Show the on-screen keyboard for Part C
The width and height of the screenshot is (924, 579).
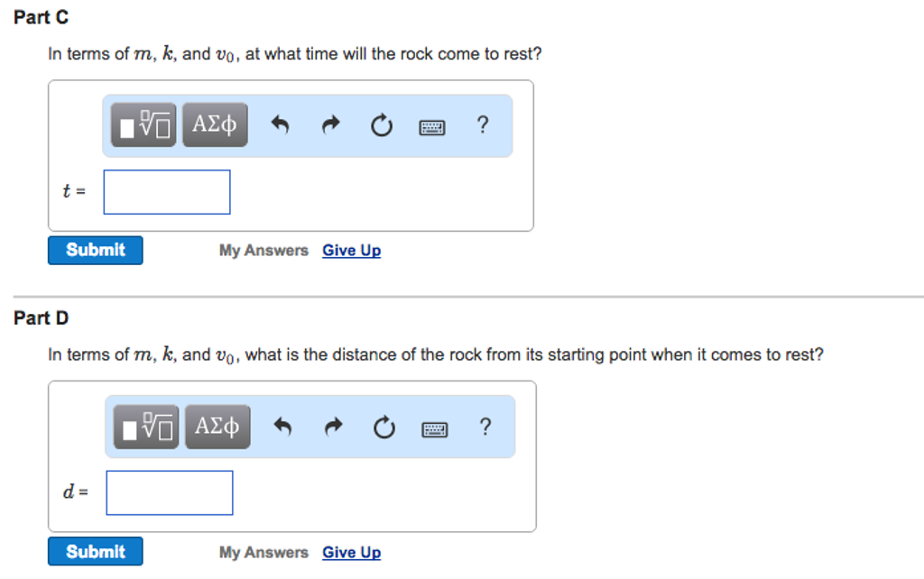coord(431,126)
